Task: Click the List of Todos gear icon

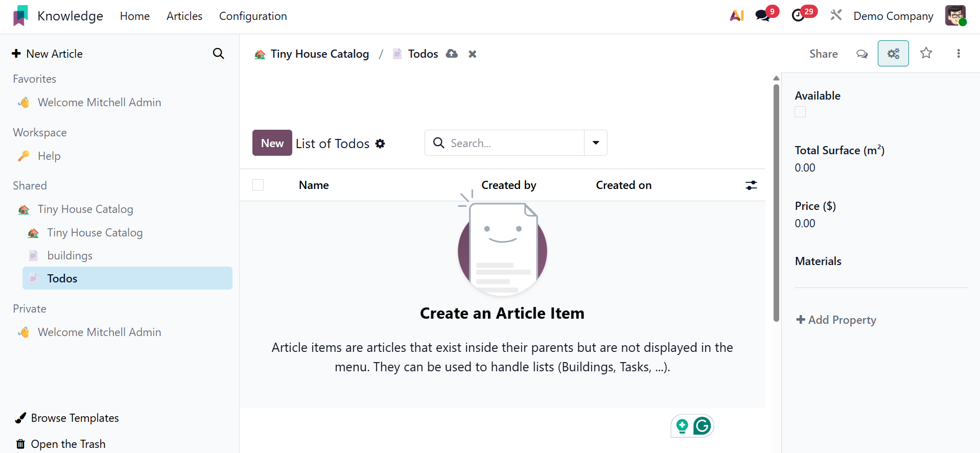Action: pos(380,144)
